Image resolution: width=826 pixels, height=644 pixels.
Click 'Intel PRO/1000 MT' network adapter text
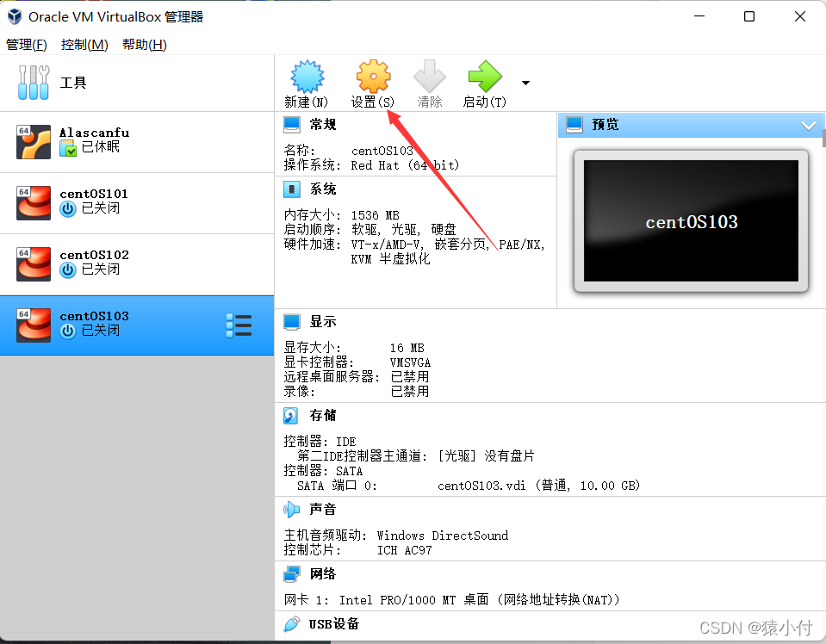pos(397,600)
